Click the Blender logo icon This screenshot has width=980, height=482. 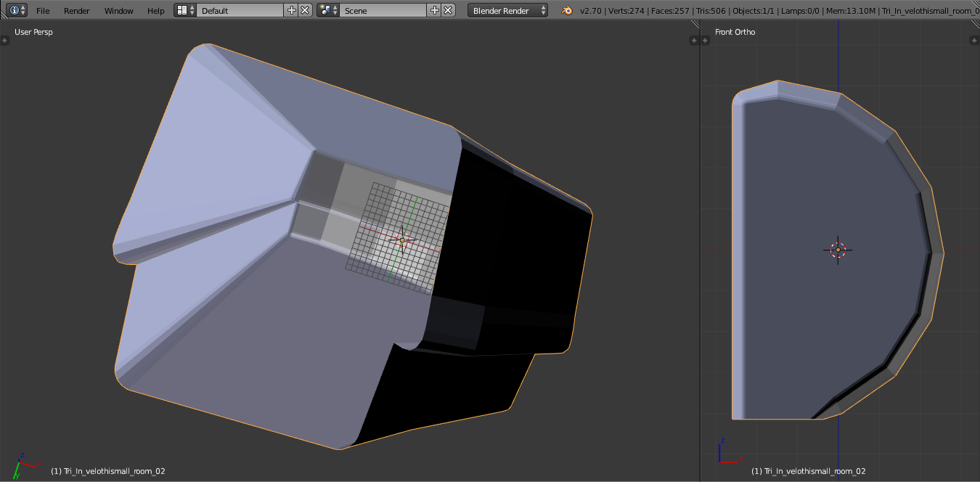pyautogui.click(x=567, y=10)
